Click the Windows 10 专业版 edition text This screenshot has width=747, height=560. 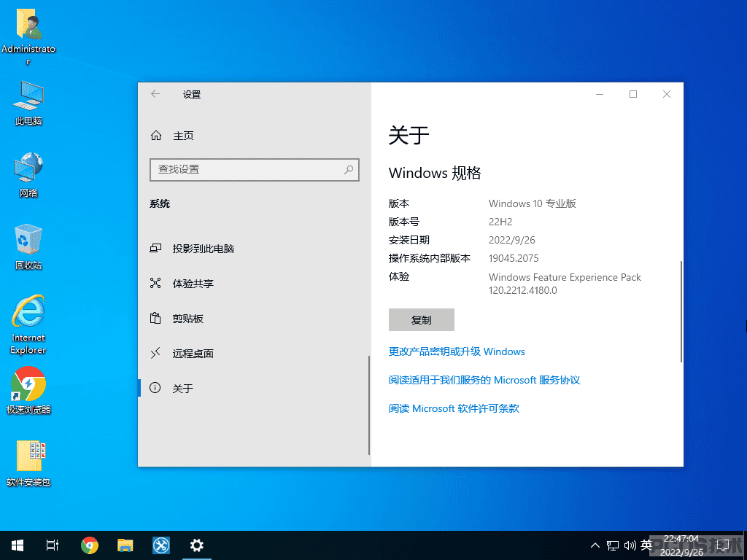[x=533, y=204]
